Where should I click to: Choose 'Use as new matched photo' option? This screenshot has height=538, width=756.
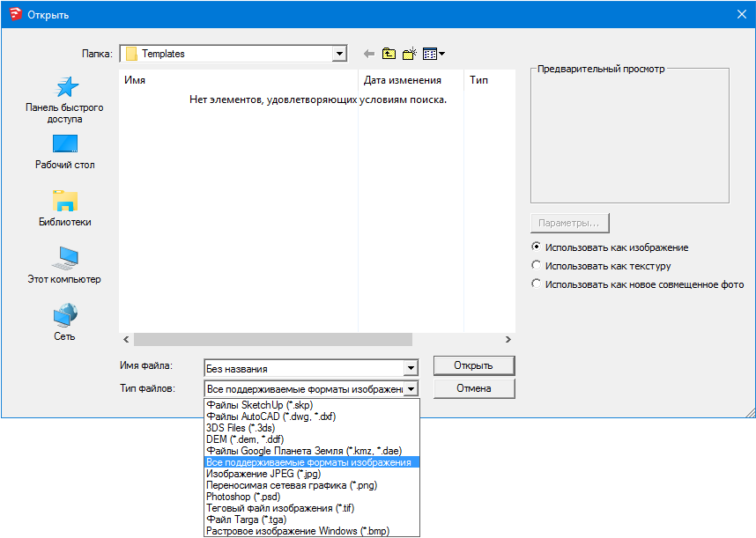(536, 284)
